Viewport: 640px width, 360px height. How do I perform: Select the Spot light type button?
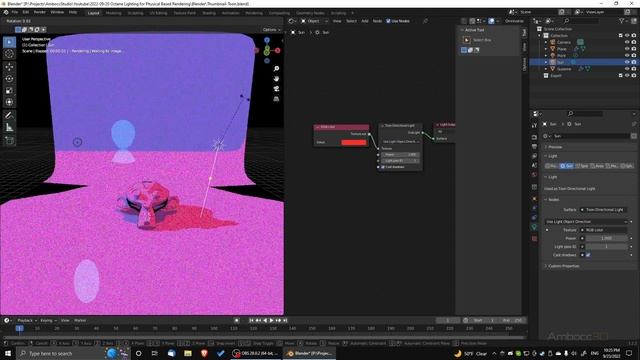click(x=582, y=166)
